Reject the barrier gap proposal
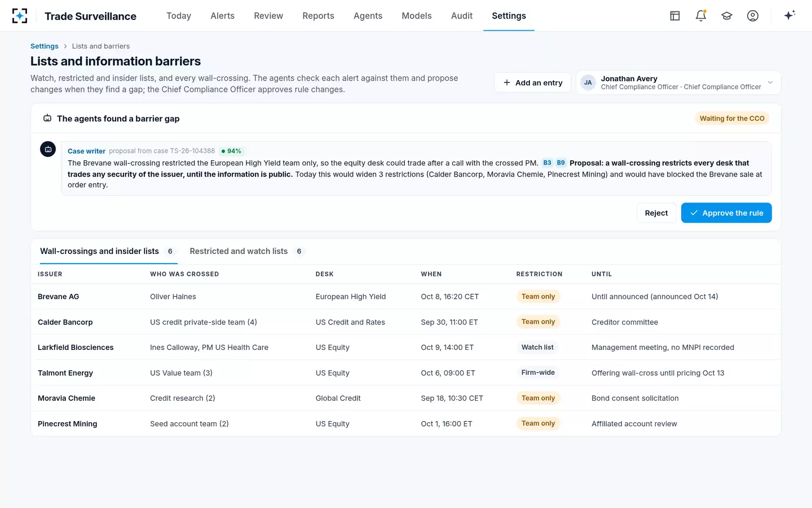 tap(656, 213)
